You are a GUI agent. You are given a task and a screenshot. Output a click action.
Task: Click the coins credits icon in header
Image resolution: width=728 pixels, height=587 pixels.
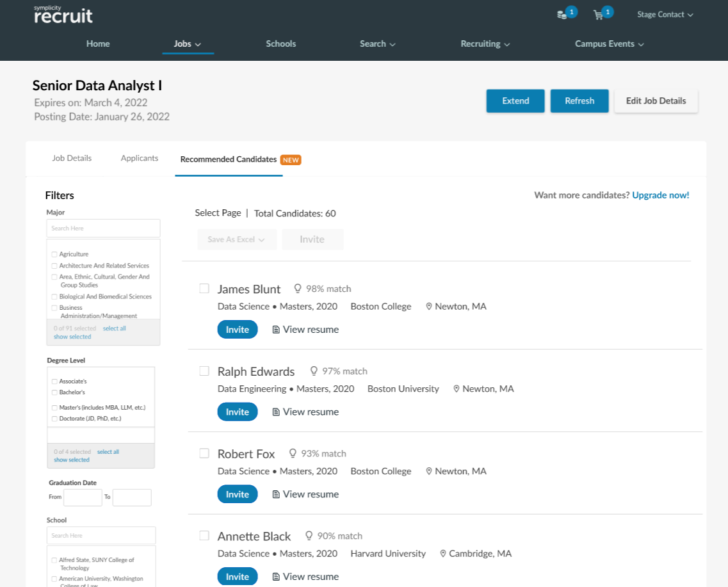coord(562,15)
